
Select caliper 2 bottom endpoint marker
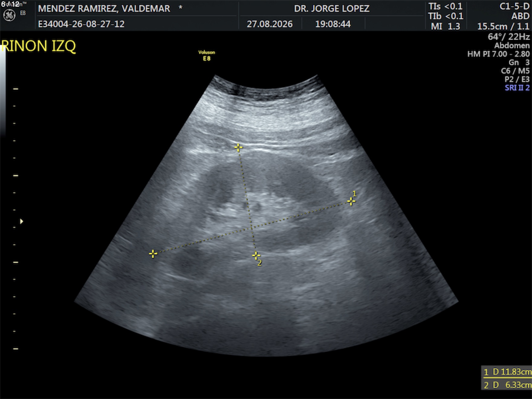(x=256, y=256)
